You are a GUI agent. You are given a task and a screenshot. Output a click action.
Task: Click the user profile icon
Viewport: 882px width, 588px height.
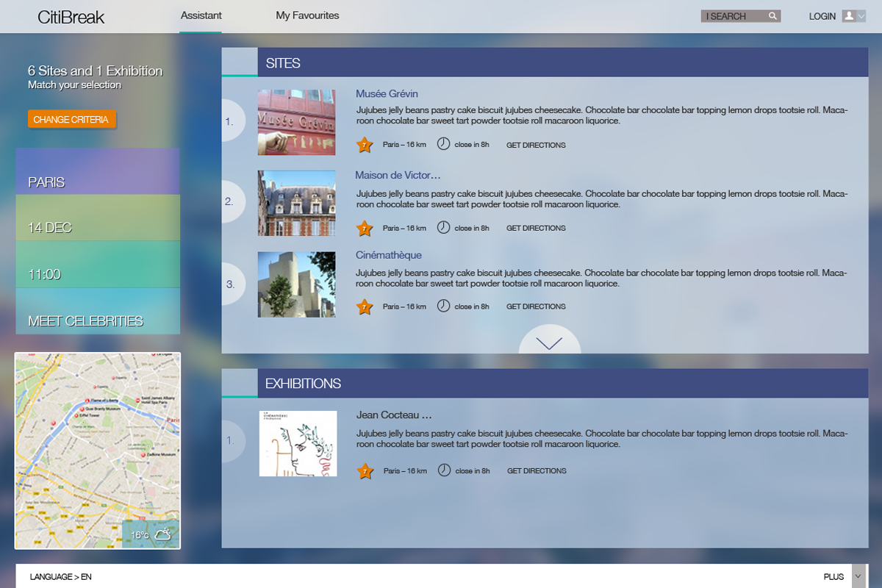coord(849,16)
